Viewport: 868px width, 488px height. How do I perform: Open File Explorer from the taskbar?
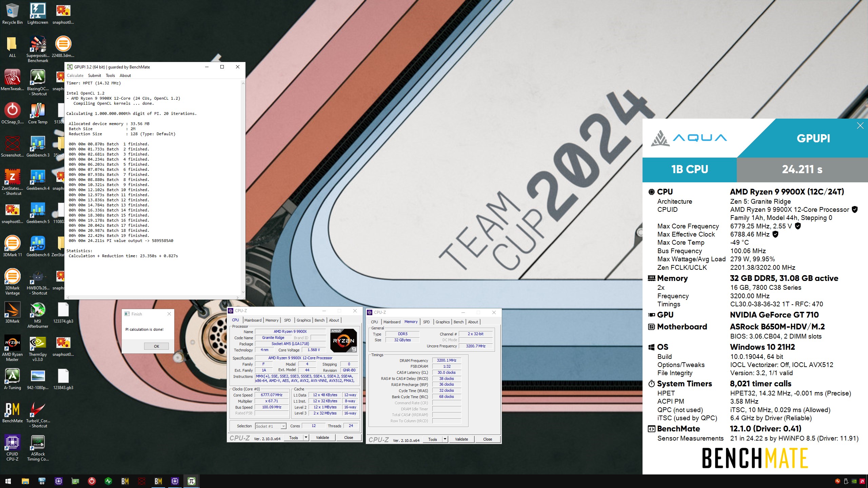(25, 481)
